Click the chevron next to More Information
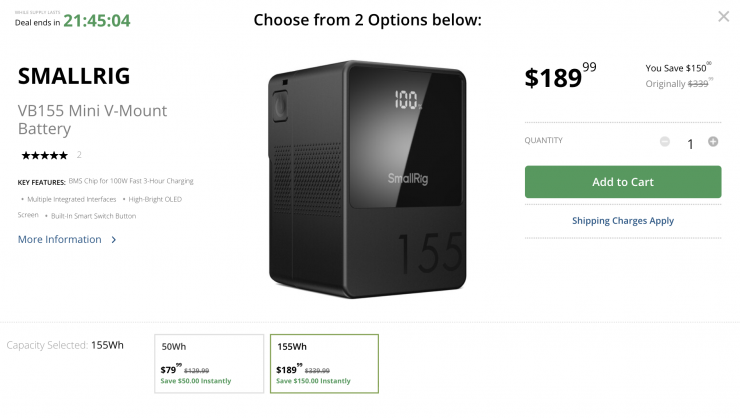Screen dimensions: 740x418 coord(114,240)
